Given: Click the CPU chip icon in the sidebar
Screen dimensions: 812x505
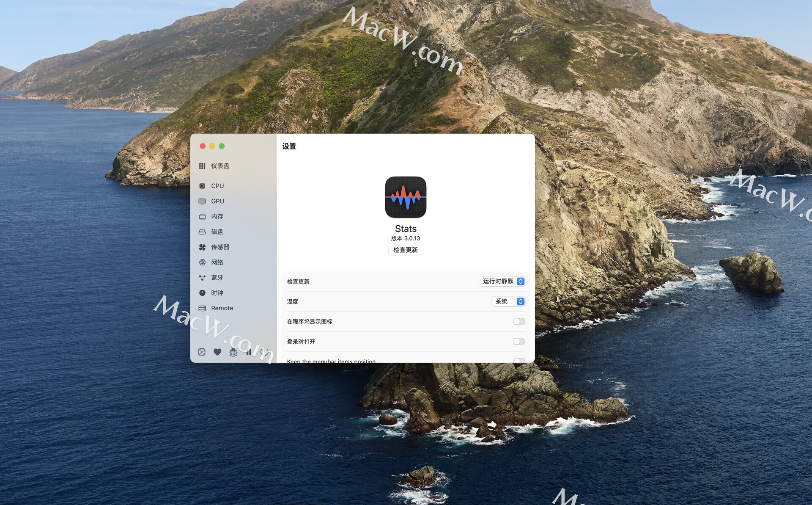Looking at the screenshot, I should click(202, 186).
